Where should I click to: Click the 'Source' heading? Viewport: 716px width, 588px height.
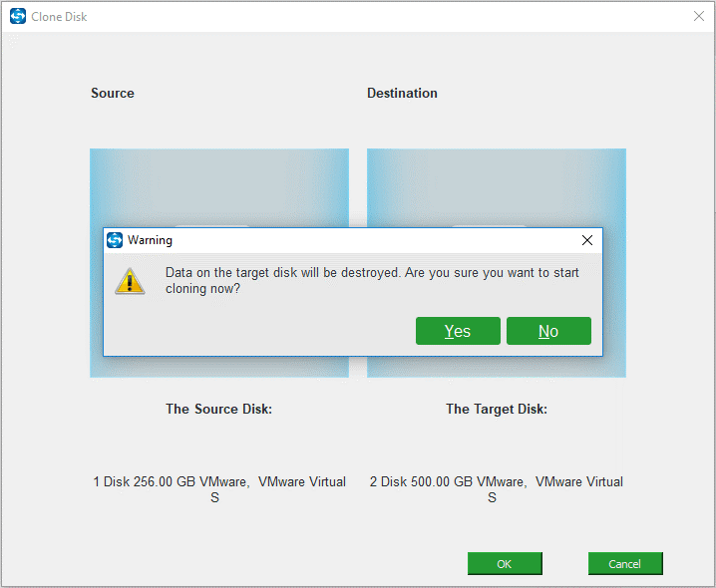pos(113,93)
